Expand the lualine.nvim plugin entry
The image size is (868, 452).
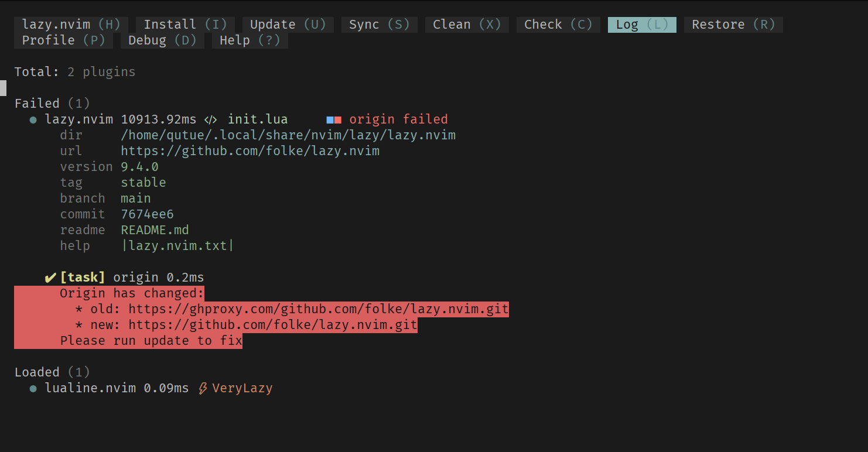pyautogui.click(x=90, y=388)
